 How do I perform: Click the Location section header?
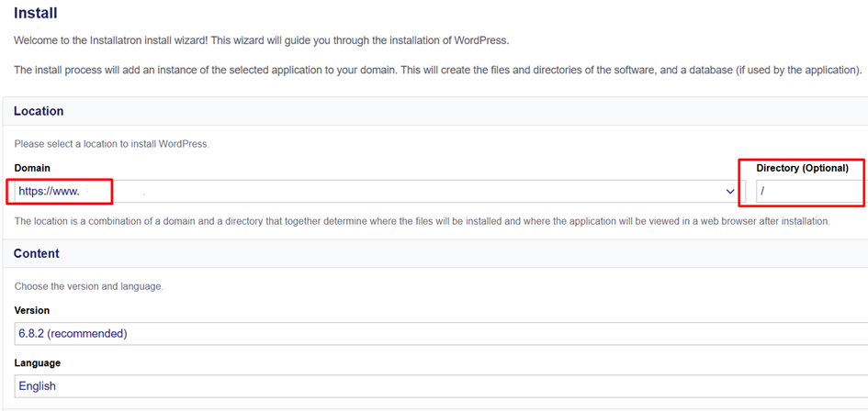39,111
